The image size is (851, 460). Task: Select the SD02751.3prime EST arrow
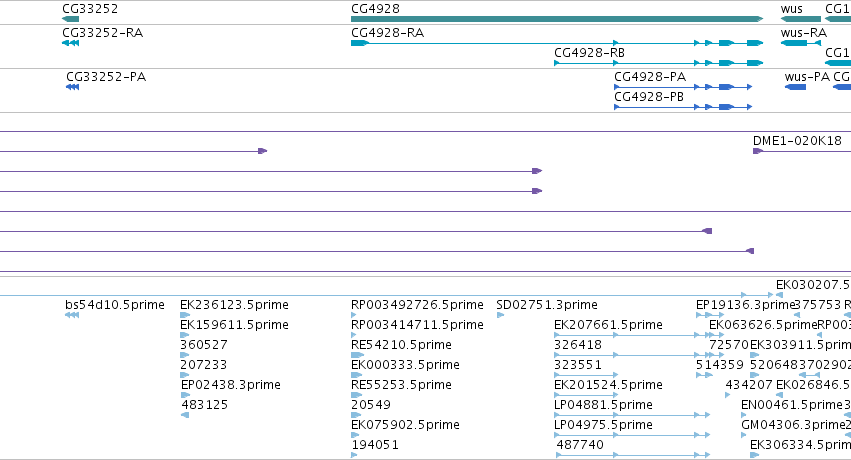(x=500, y=315)
